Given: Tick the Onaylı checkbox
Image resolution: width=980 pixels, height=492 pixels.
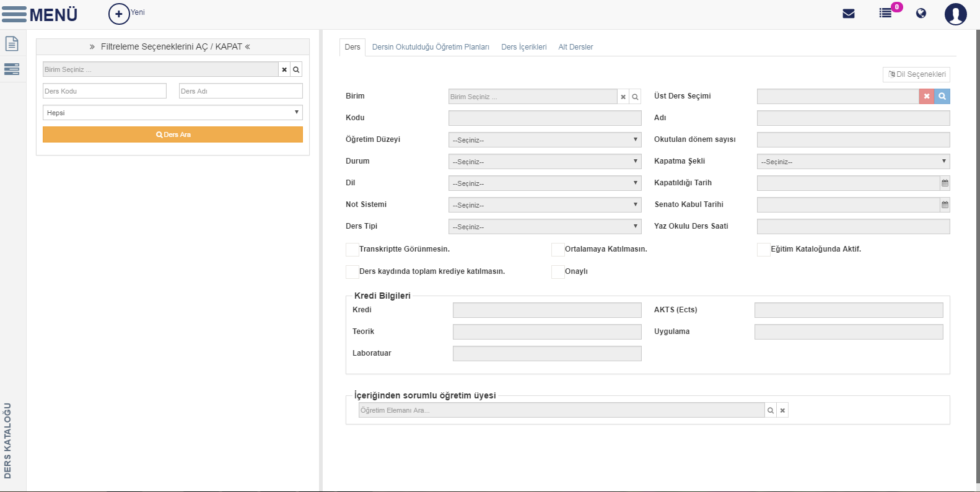Looking at the screenshot, I should pyautogui.click(x=558, y=272).
